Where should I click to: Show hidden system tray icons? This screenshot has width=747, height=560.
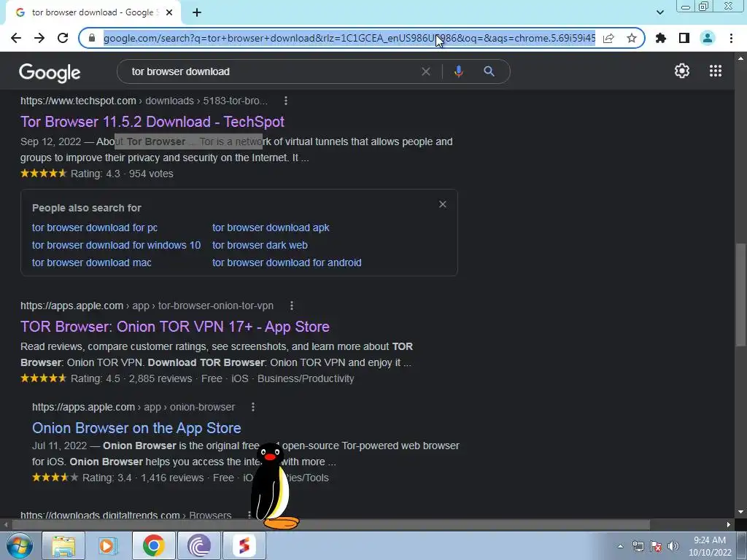coord(620,546)
